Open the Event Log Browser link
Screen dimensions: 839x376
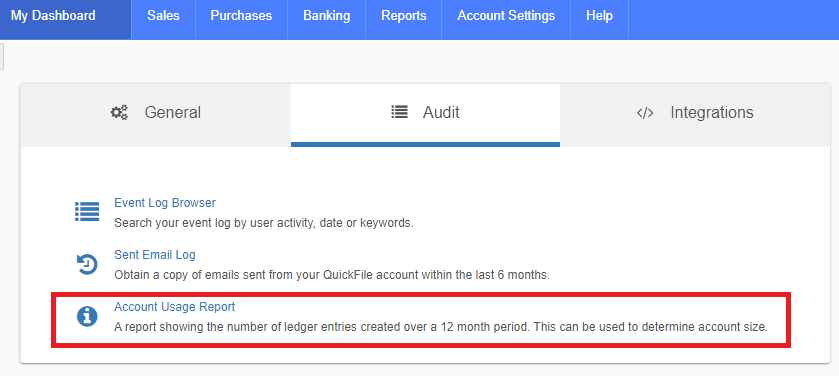(165, 203)
